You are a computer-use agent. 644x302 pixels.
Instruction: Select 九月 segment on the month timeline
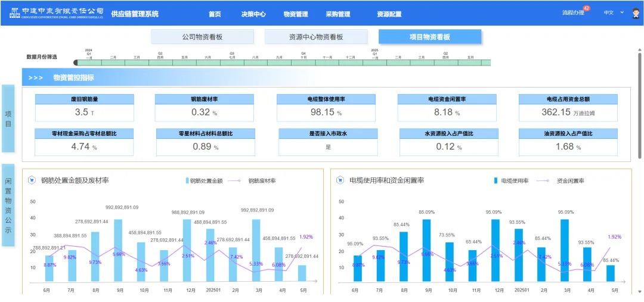[280, 63]
